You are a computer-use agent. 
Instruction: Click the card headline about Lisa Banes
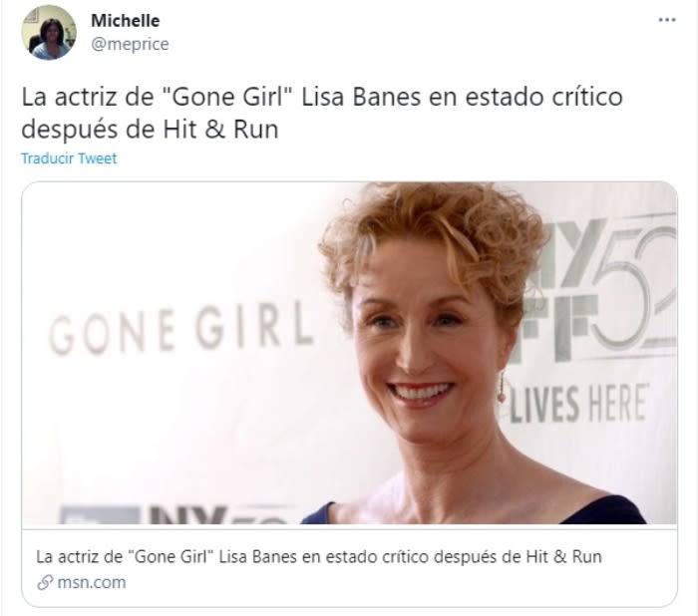[319, 556]
